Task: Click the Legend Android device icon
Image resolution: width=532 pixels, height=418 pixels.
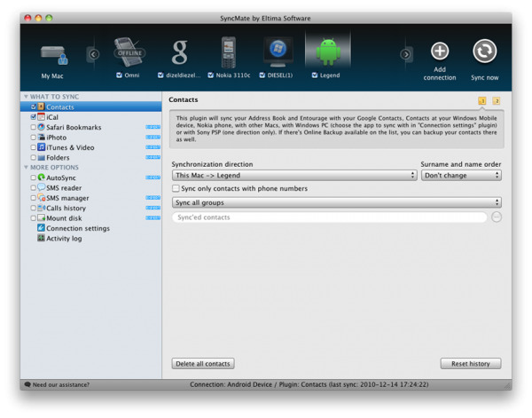Action: click(x=328, y=52)
